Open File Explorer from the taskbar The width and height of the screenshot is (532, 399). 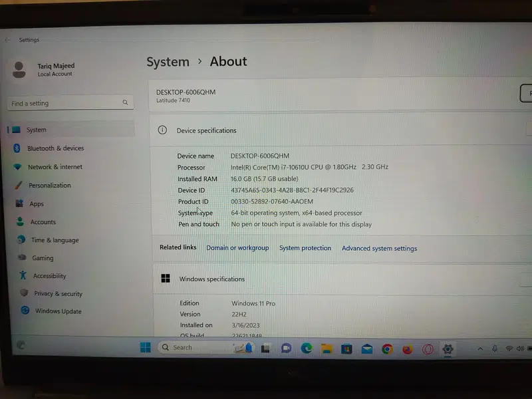pos(327,348)
